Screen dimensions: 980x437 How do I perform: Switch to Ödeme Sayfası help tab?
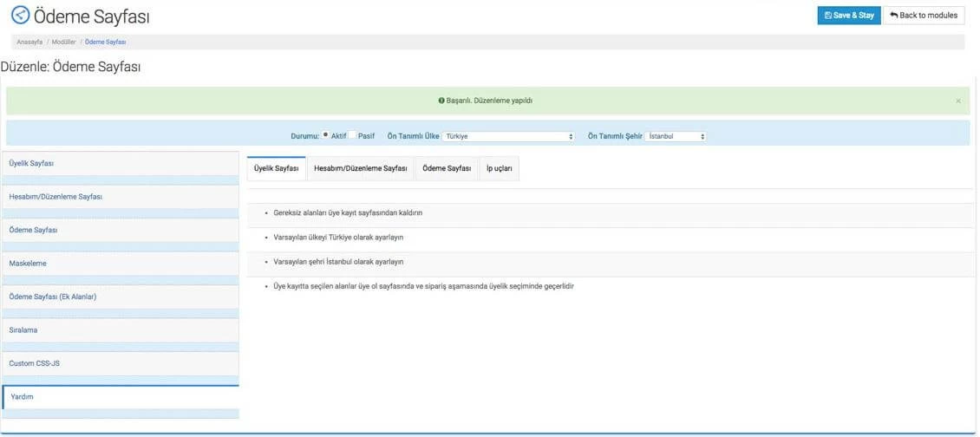point(447,169)
